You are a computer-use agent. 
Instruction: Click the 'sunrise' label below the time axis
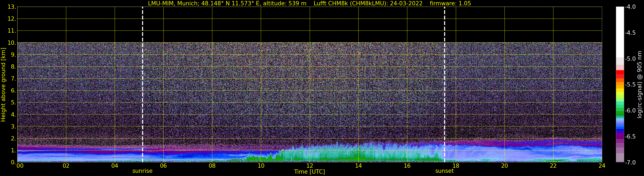point(142,171)
